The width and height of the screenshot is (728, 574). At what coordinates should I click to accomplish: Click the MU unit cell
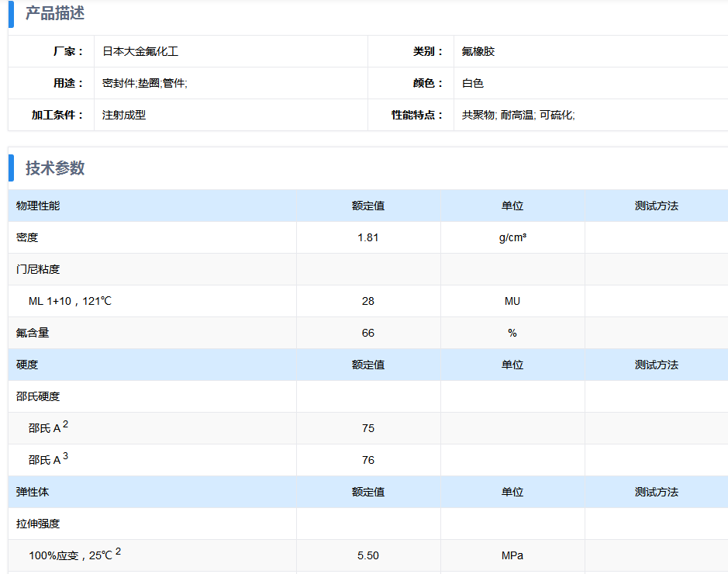coord(512,301)
